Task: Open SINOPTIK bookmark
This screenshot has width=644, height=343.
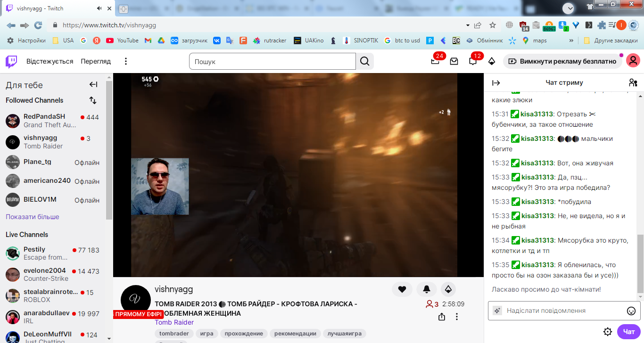Action: [x=360, y=41]
